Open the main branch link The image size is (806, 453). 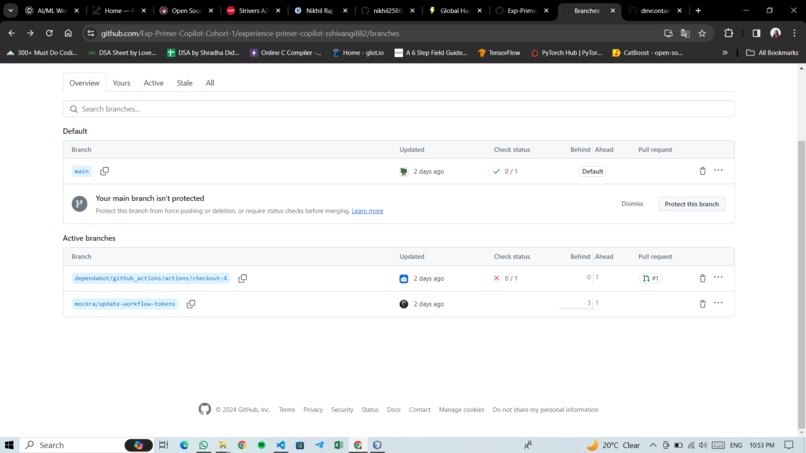(81, 171)
